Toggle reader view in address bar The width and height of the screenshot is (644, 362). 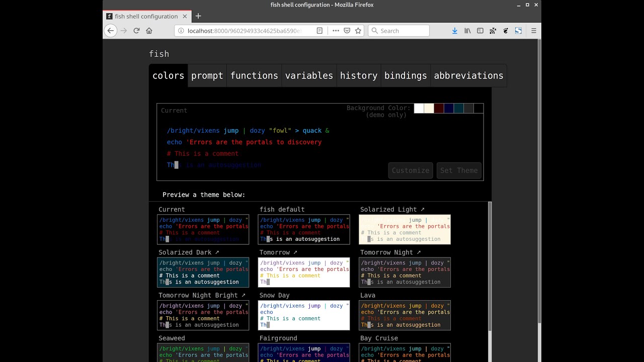(x=319, y=31)
